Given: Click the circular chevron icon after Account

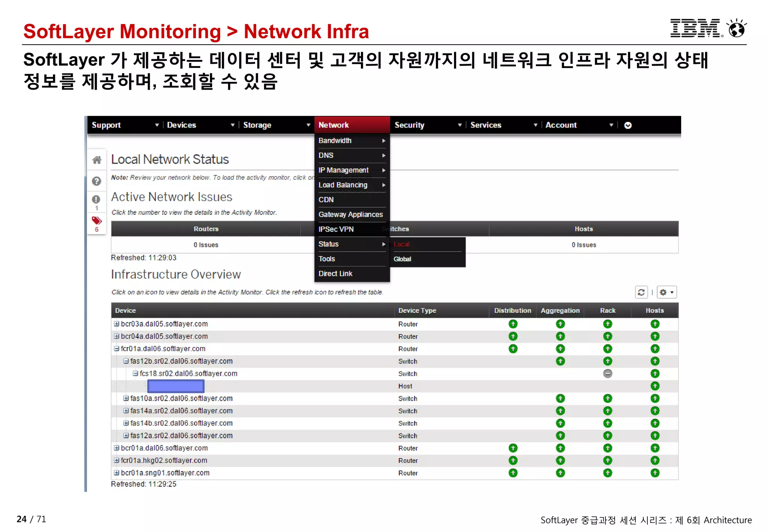Looking at the screenshot, I should [x=628, y=125].
